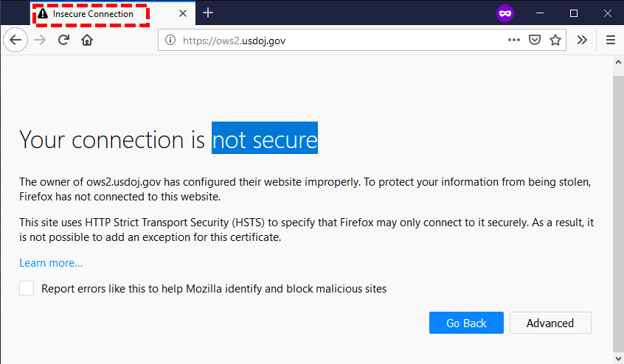
Task: Save page to Pocket
Action: click(535, 41)
